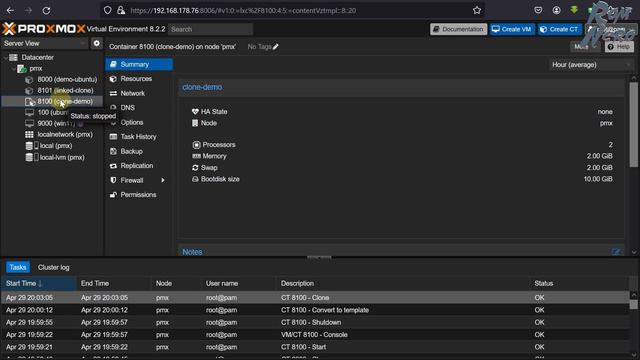Click the task log vertical scrollbar
Viewport: 640px width, 360px height.
pos(633,304)
